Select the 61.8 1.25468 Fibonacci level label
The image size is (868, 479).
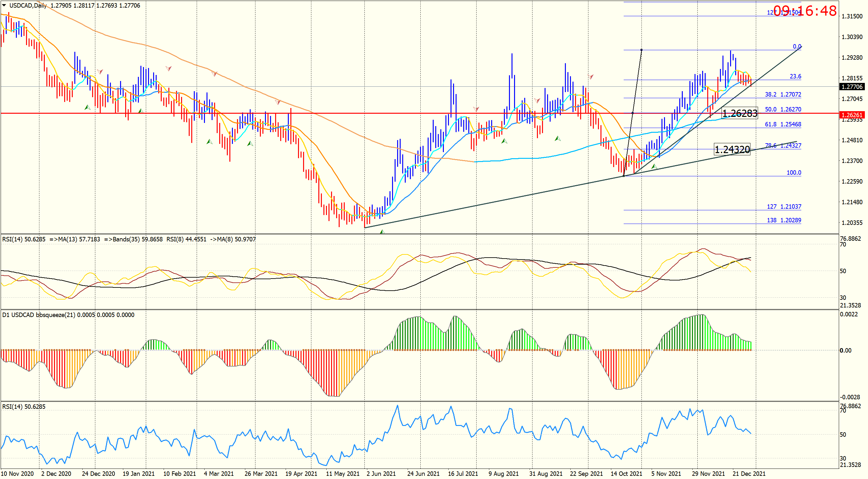pos(783,124)
